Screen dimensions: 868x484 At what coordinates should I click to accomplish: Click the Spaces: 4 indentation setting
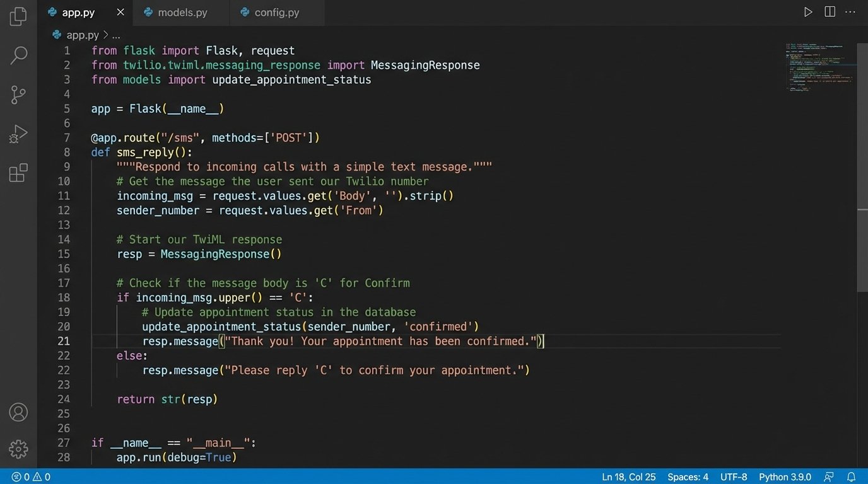(688, 477)
